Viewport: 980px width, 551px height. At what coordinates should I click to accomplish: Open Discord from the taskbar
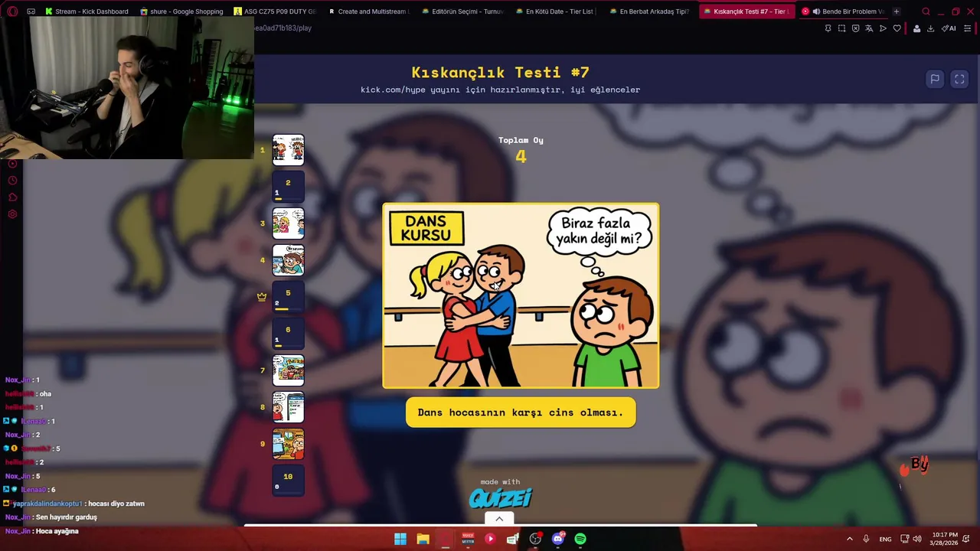558,539
